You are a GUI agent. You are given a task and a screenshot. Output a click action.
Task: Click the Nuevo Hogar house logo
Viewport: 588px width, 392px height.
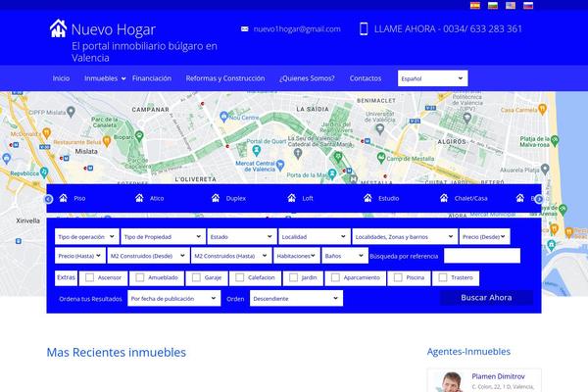58,28
